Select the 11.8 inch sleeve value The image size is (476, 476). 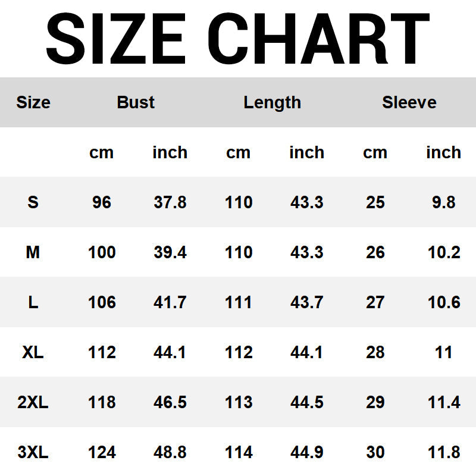pyautogui.click(x=444, y=452)
